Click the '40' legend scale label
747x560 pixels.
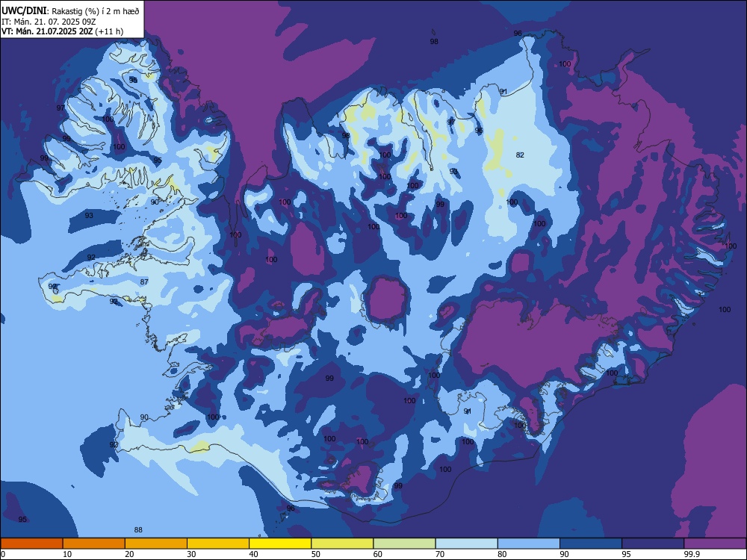[254, 554]
